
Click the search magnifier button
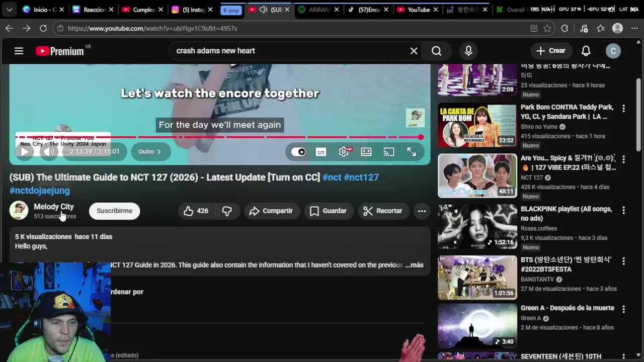pos(436,51)
